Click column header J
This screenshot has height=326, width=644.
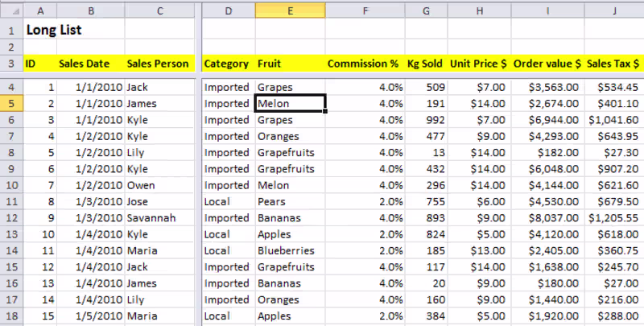613,10
